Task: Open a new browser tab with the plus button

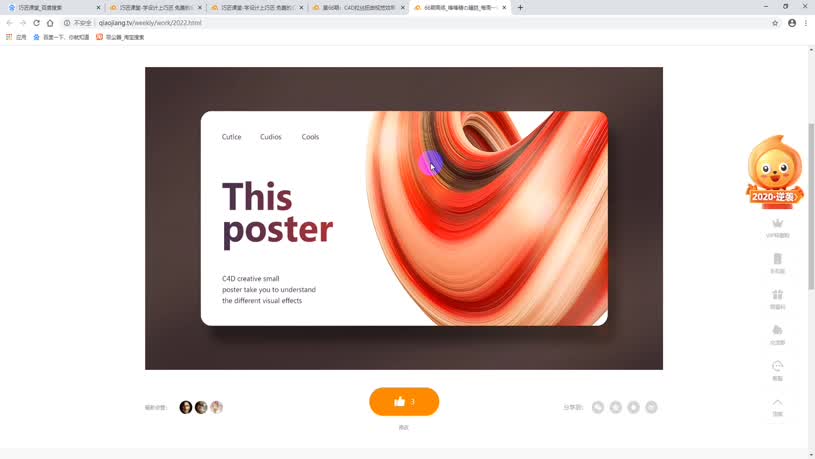Action: point(520,8)
